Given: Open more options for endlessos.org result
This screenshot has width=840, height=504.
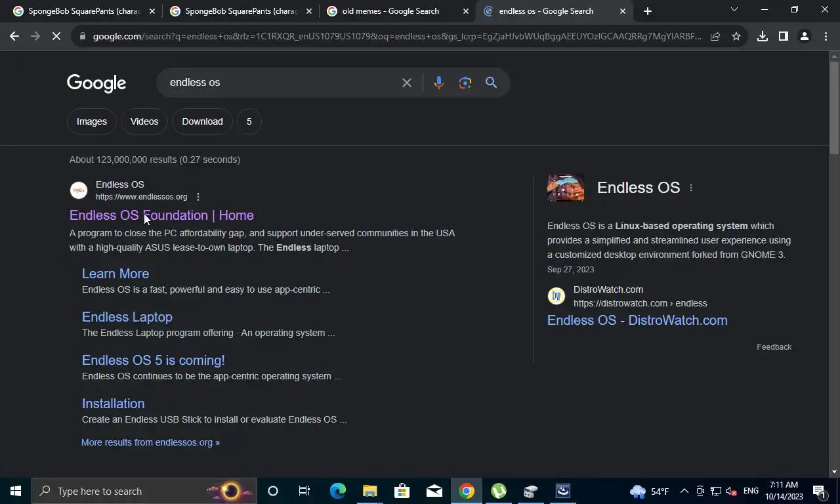Looking at the screenshot, I should point(198,197).
